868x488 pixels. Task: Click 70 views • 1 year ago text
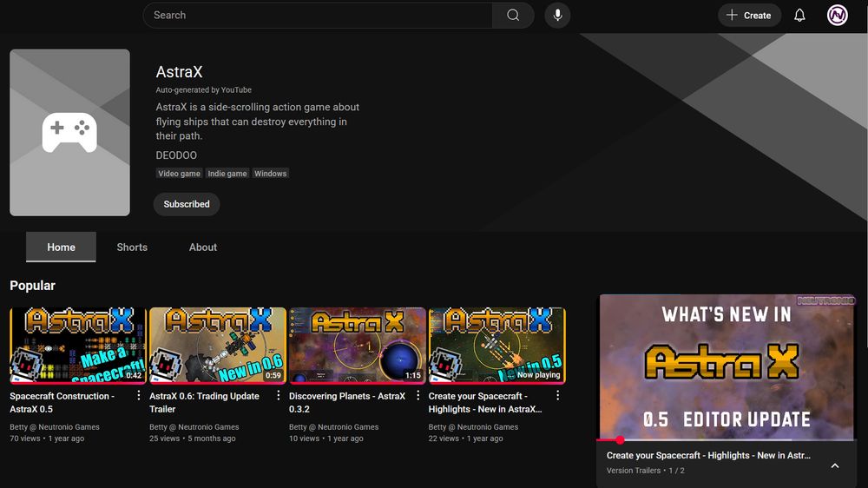pos(47,439)
